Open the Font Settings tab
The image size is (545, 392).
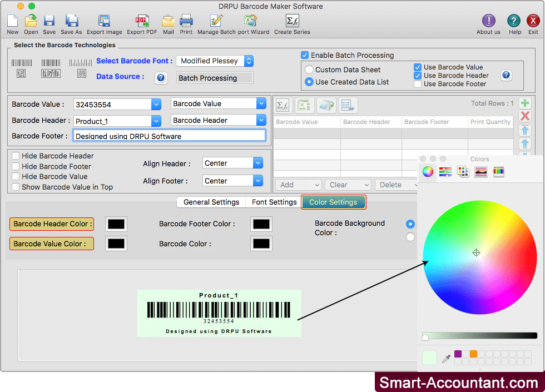pyautogui.click(x=274, y=202)
